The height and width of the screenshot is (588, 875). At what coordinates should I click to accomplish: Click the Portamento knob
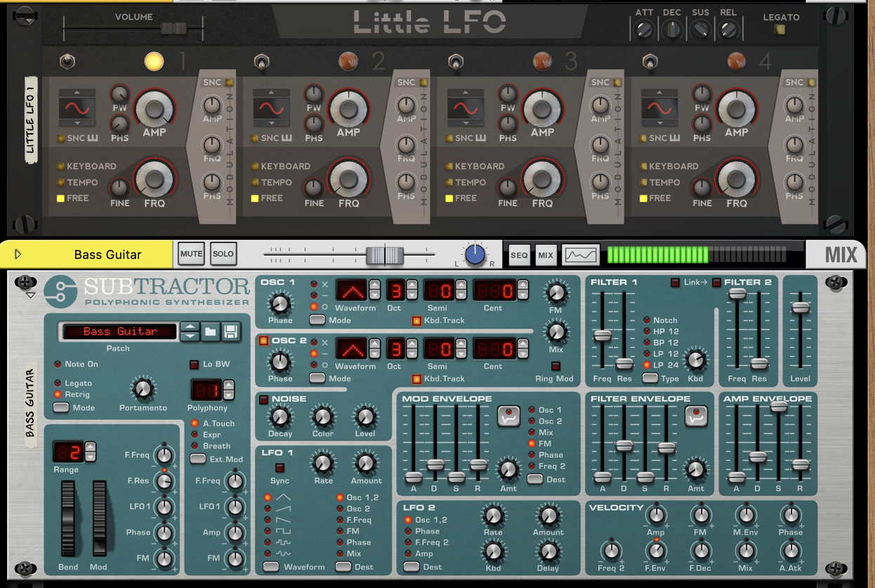[143, 388]
